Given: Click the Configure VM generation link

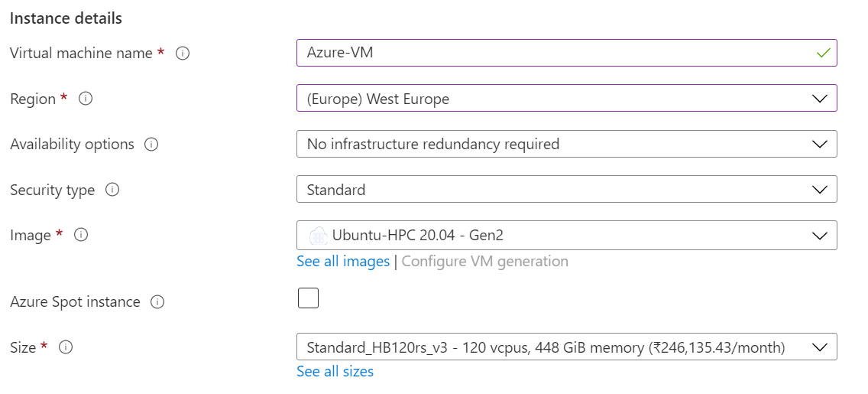Looking at the screenshot, I should [484, 262].
